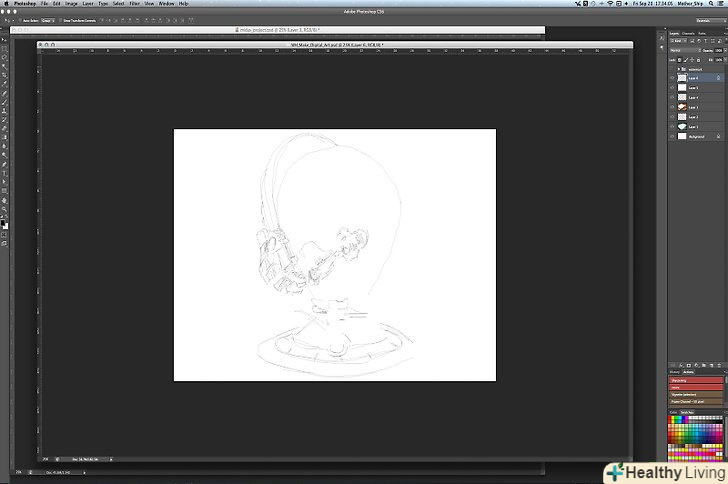Switch to the History tab

676,371
